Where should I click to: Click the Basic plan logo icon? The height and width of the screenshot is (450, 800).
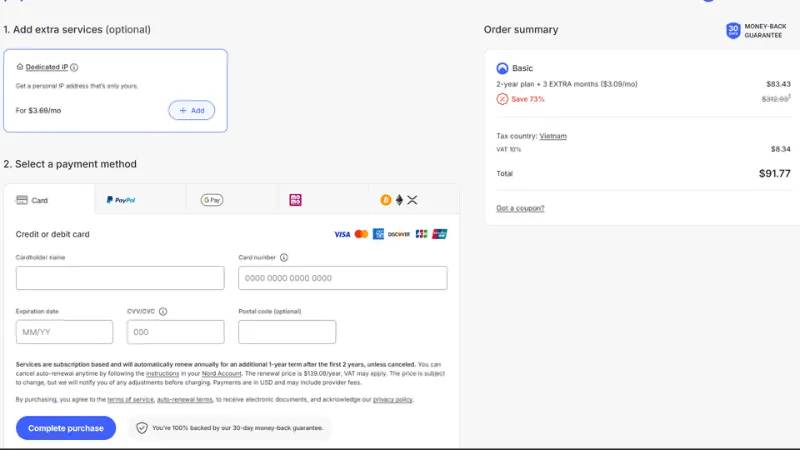point(503,68)
